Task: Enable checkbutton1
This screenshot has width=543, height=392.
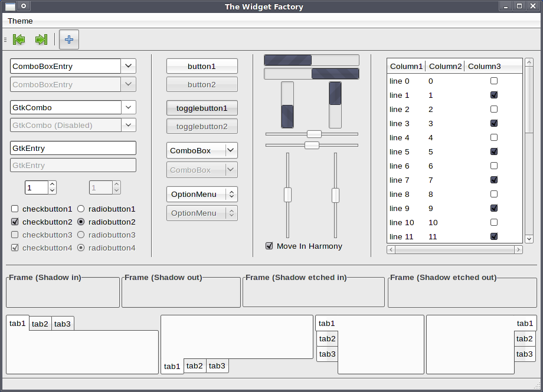Action: (x=15, y=209)
